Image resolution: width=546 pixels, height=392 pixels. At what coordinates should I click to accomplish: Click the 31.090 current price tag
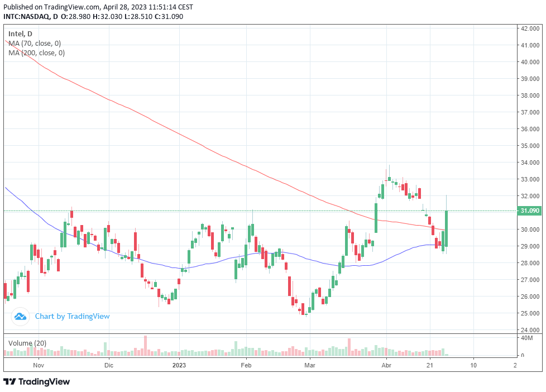(x=530, y=211)
